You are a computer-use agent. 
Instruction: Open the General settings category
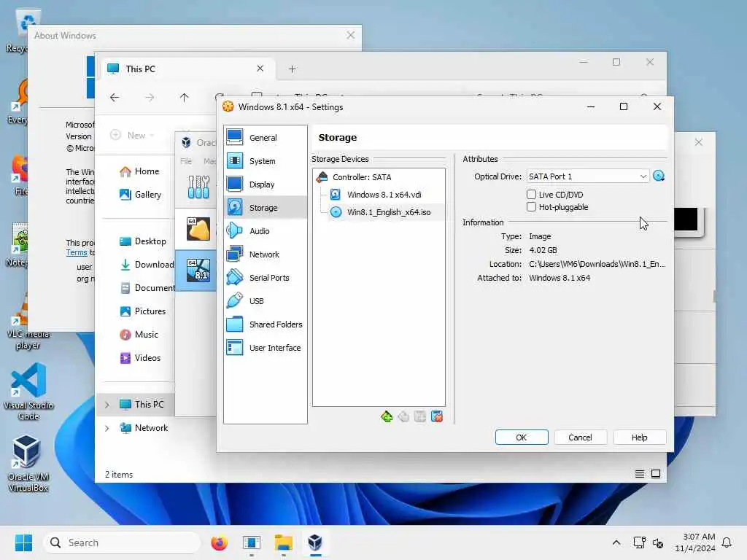pyautogui.click(x=265, y=138)
